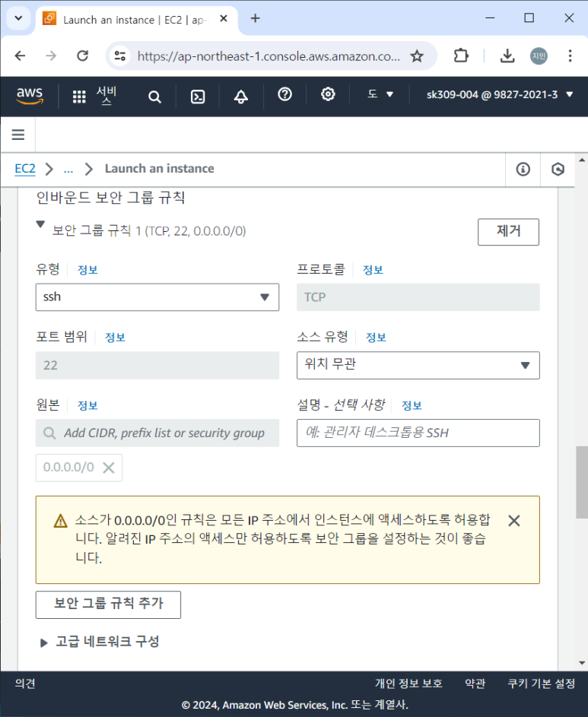Image resolution: width=588 pixels, height=717 pixels.
Task: Click the address bar URL
Action: 269,56
